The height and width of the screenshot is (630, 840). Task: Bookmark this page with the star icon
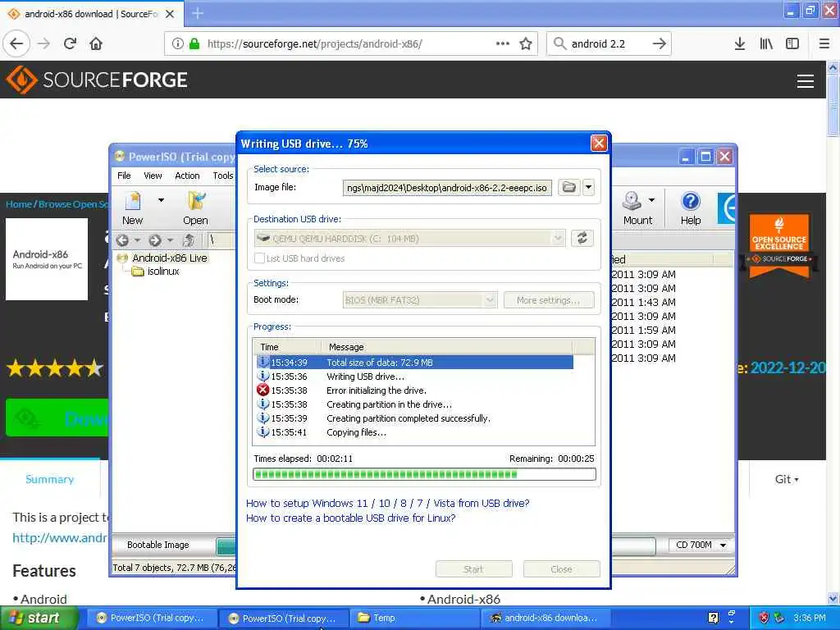pyautogui.click(x=526, y=44)
